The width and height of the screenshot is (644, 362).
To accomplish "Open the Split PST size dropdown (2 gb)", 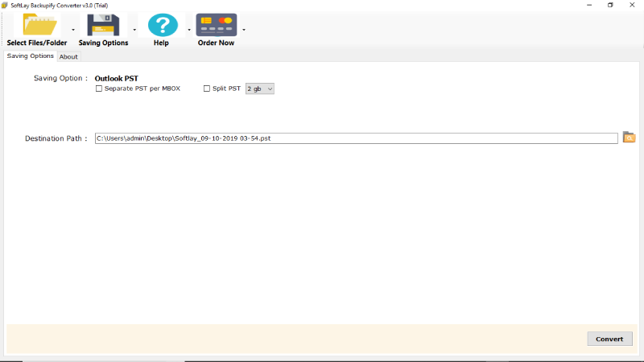I will point(259,88).
